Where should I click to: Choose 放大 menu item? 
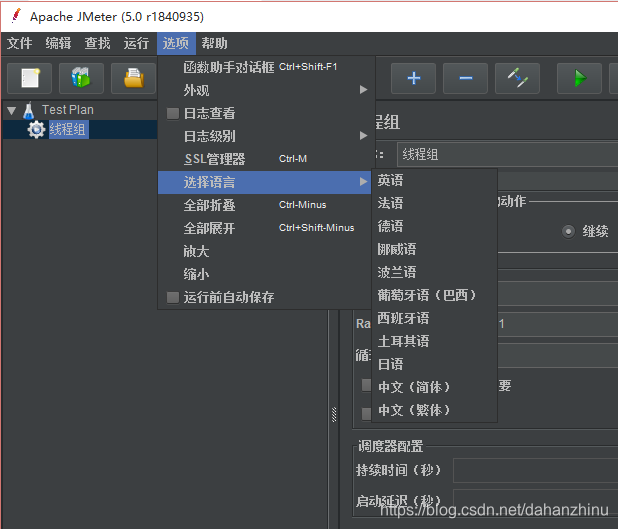tap(264, 251)
